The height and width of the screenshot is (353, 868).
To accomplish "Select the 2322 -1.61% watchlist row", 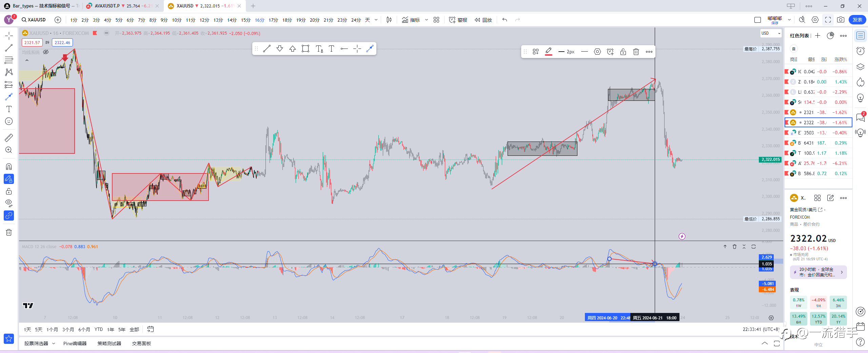I will click(818, 123).
